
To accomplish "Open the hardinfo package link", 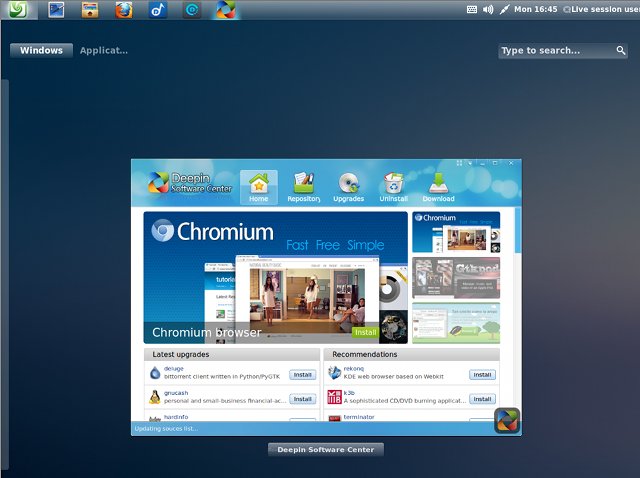I will 176,417.
